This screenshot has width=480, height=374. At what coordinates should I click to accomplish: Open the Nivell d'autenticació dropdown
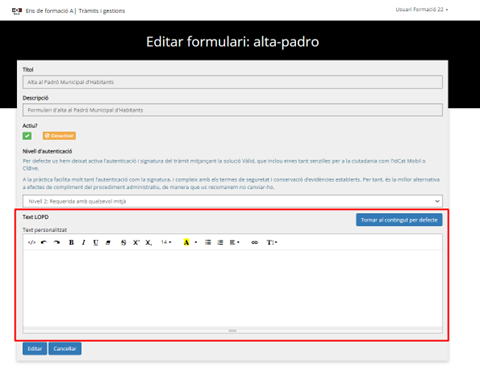pyautogui.click(x=233, y=201)
